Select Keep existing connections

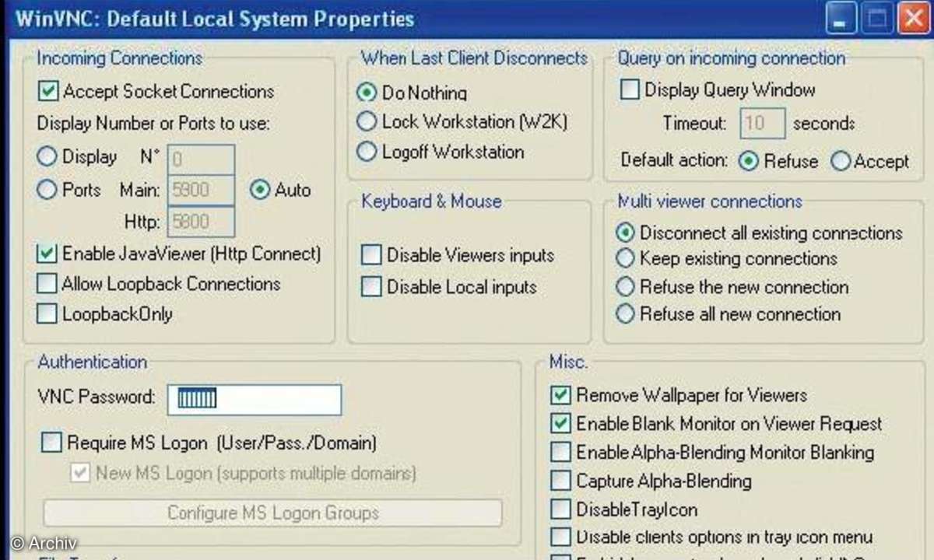625,258
